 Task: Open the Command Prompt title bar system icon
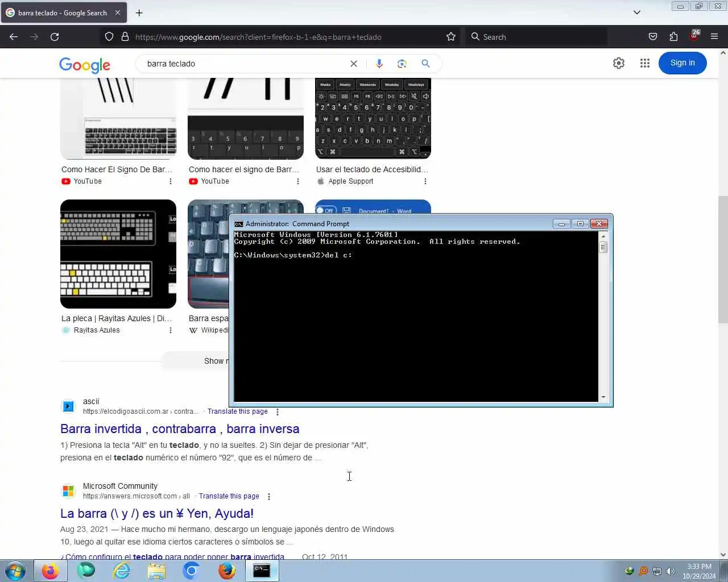(239, 224)
